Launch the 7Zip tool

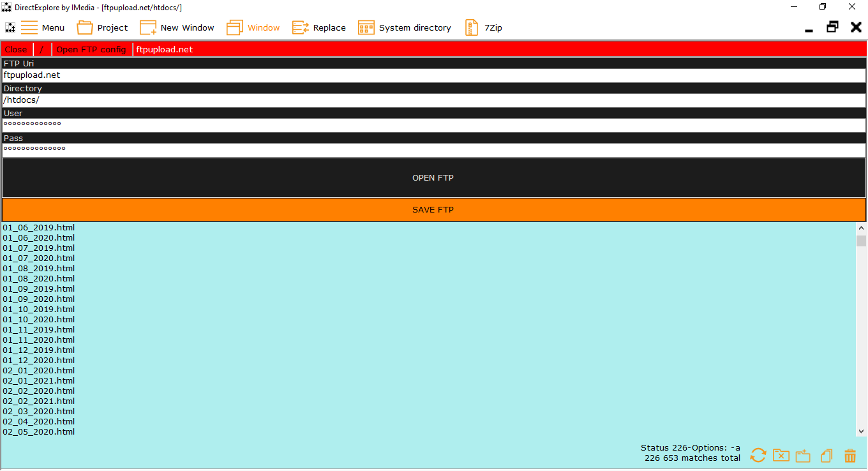click(x=483, y=27)
